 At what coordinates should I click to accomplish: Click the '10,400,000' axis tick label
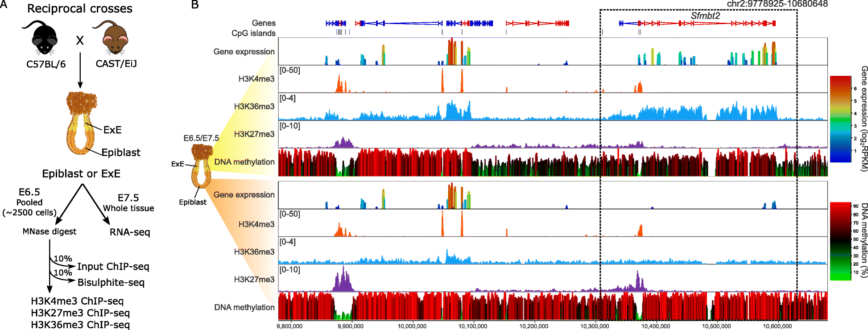656,326
